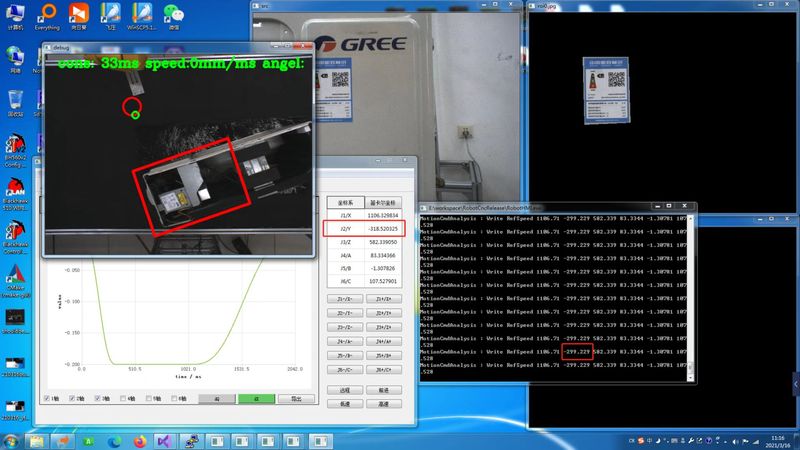
Task: Toggle the axis 1 checkbox under the chart
Action: (52, 398)
